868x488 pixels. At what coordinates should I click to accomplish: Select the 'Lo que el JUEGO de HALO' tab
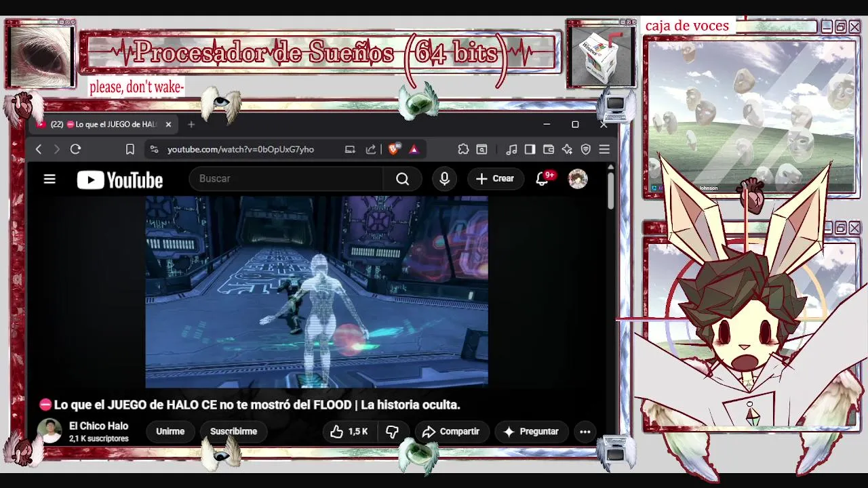click(103, 124)
